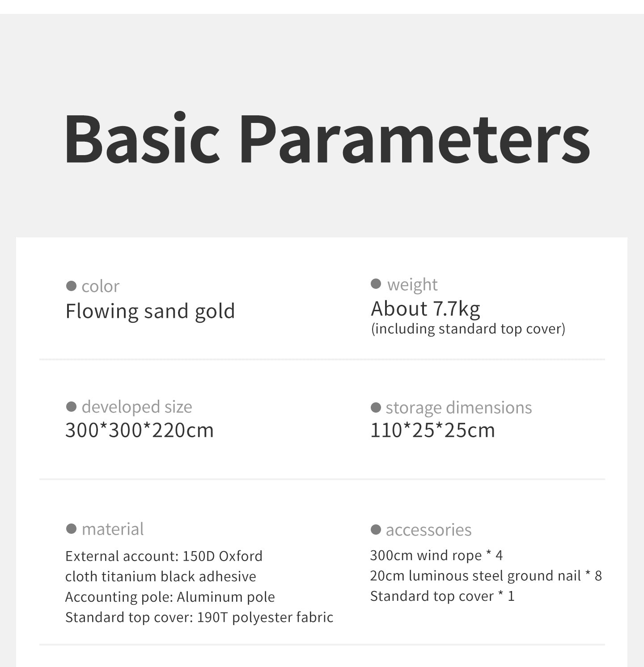The width and height of the screenshot is (644, 667).
Task: Click the bullet dot beside weight
Action: tap(376, 284)
